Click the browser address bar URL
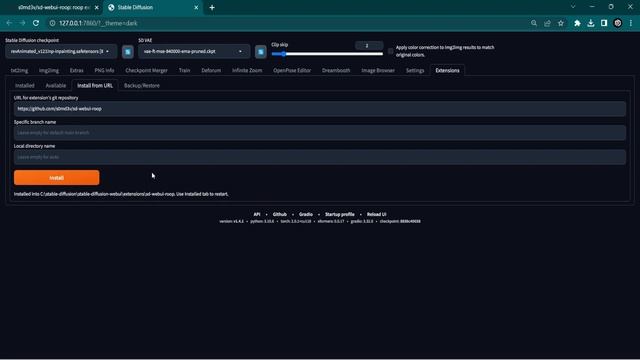The image size is (640, 360). pyautogui.click(x=98, y=23)
